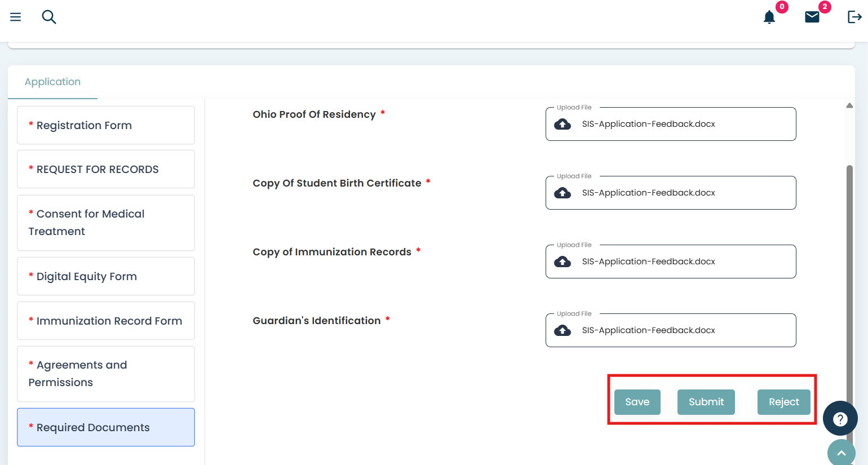Image resolution: width=868 pixels, height=465 pixels.
Task: Open REQUEST FOR RECORDS section
Action: tap(106, 169)
